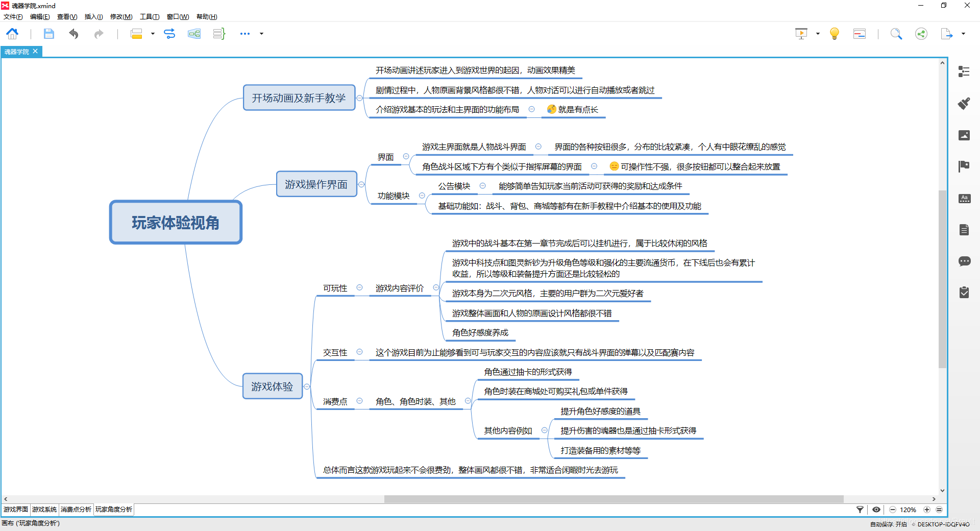Collapse the 可玩性 subtopic
This screenshot has height=531, width=980.
point(359,288)
